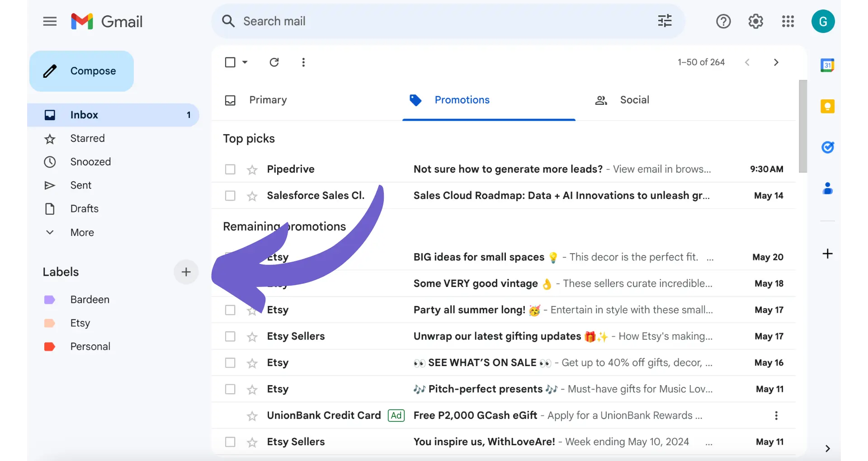Create new label plus button
This screenshot has height=461, width=868.
pos(186,272)
